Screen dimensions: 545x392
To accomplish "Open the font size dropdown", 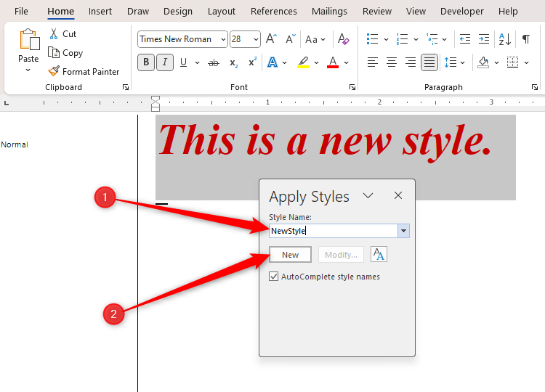I will coord(255,39).
